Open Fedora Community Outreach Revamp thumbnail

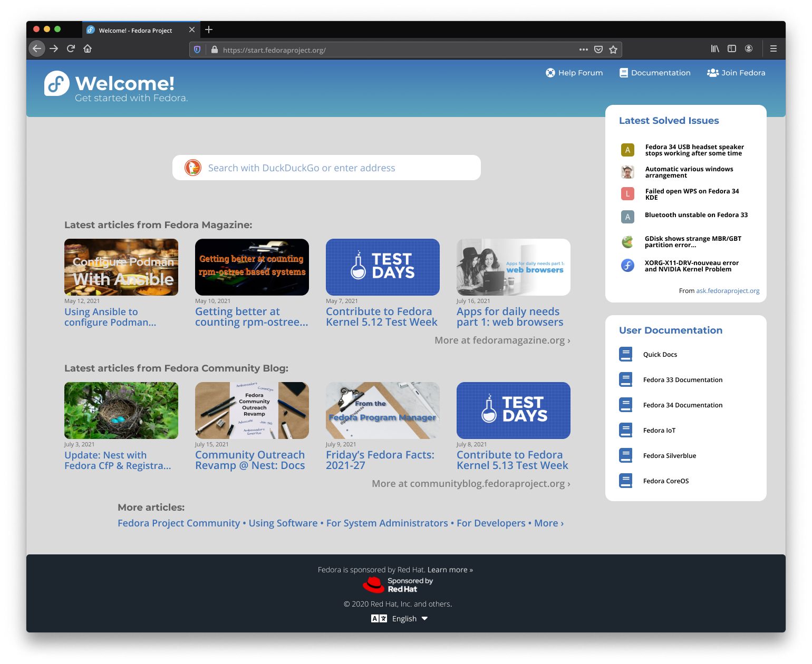pyautogui.click(x=252, y=411)
